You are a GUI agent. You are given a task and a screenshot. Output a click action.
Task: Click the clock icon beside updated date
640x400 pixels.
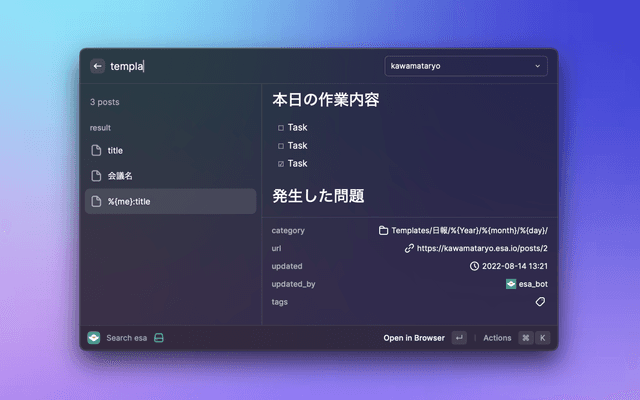pyautogui.click(x=474, y=266)
